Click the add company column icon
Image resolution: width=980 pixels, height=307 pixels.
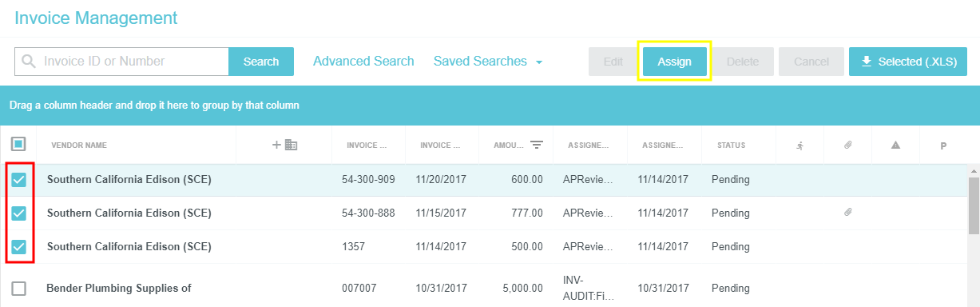(285, 145)
